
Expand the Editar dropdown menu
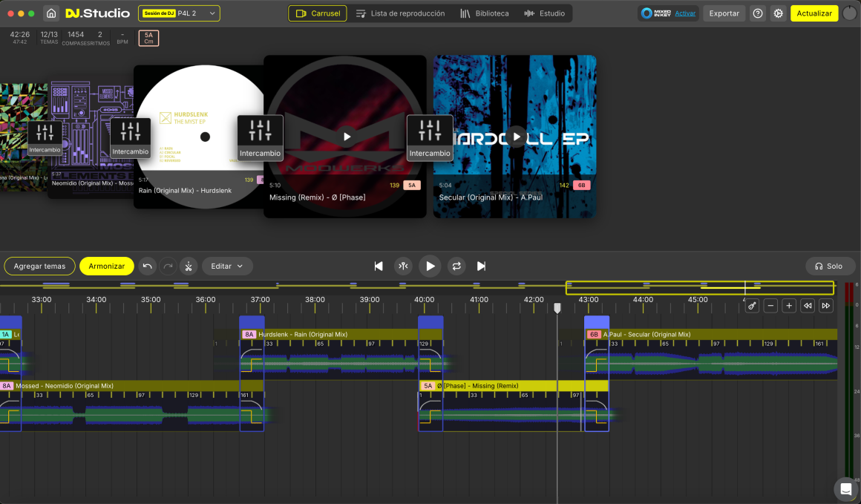(x=227, y=266)
